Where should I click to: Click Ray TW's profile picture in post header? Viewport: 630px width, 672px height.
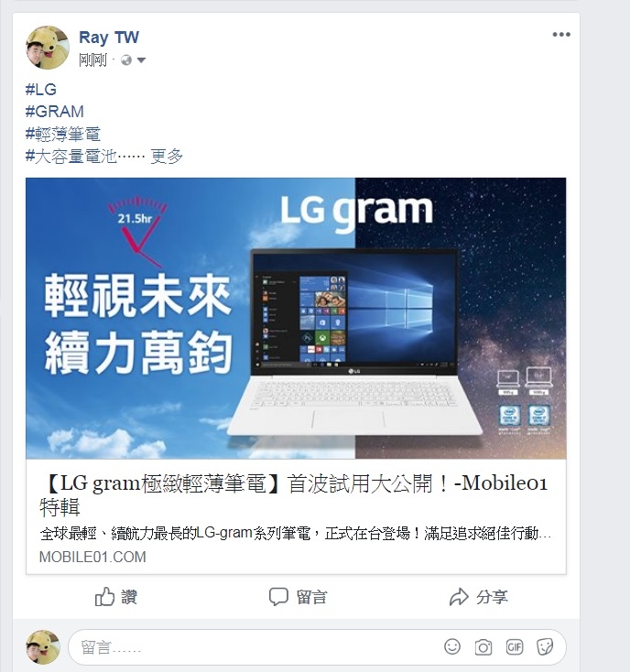pos(47,47)
